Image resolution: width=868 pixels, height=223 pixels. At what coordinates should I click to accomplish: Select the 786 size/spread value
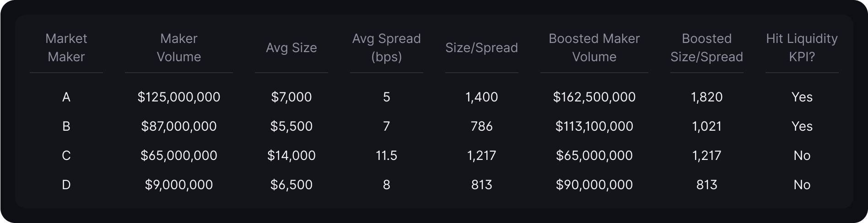[x=482, y=126]
